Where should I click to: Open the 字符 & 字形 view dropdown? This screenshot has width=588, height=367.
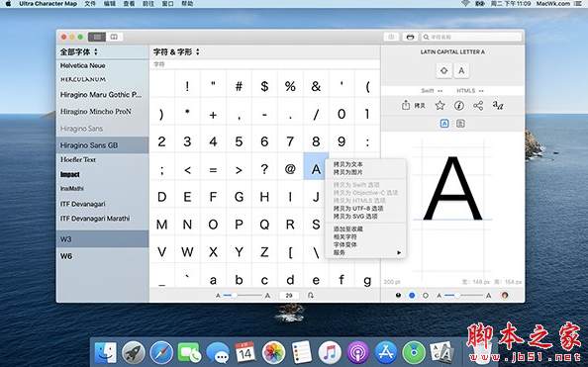point(176,51)
